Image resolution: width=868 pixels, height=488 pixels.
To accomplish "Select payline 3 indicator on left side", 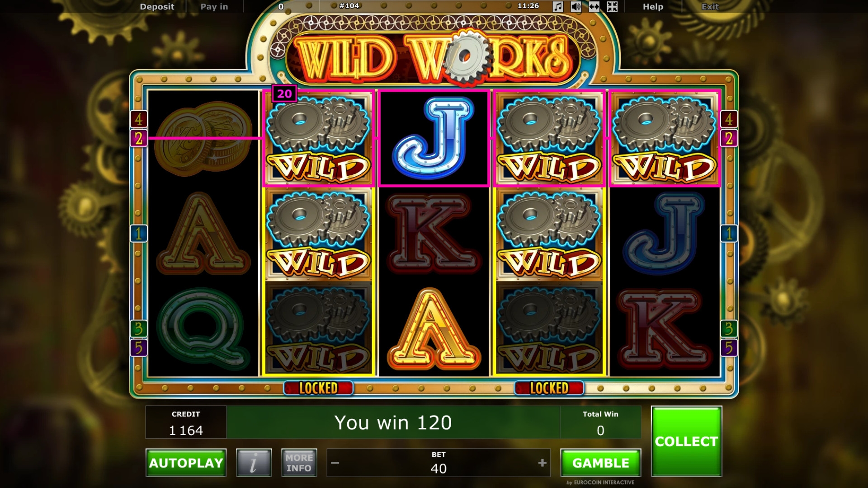I will coord(138,328).
